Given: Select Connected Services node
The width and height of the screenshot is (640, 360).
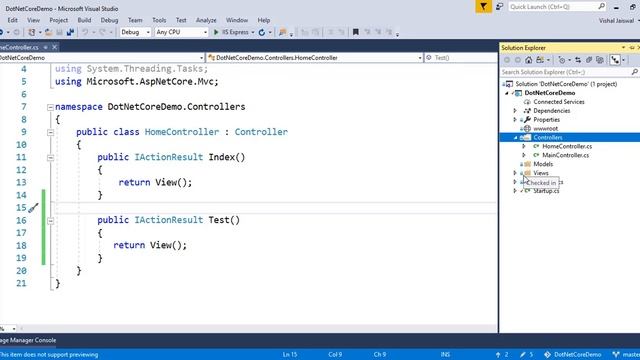Looking at the screenshot, I should pos(559,102).
